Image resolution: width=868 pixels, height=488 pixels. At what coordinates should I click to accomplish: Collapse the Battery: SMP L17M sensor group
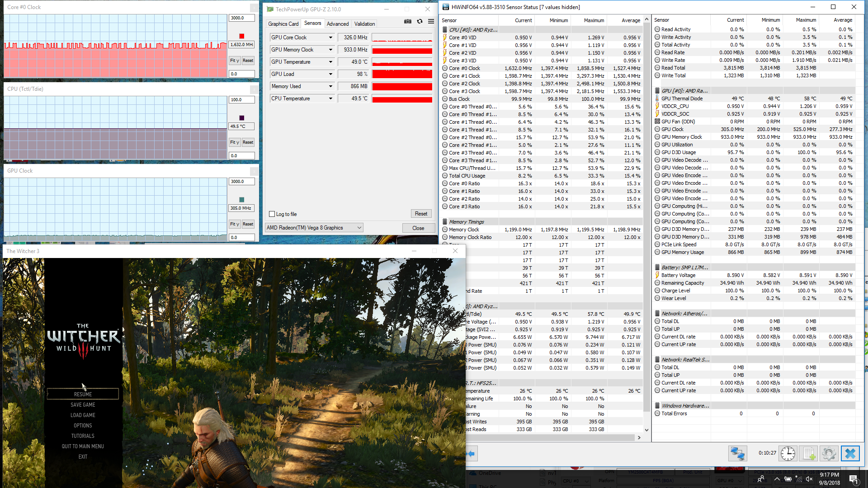click(x=684, y=267)
